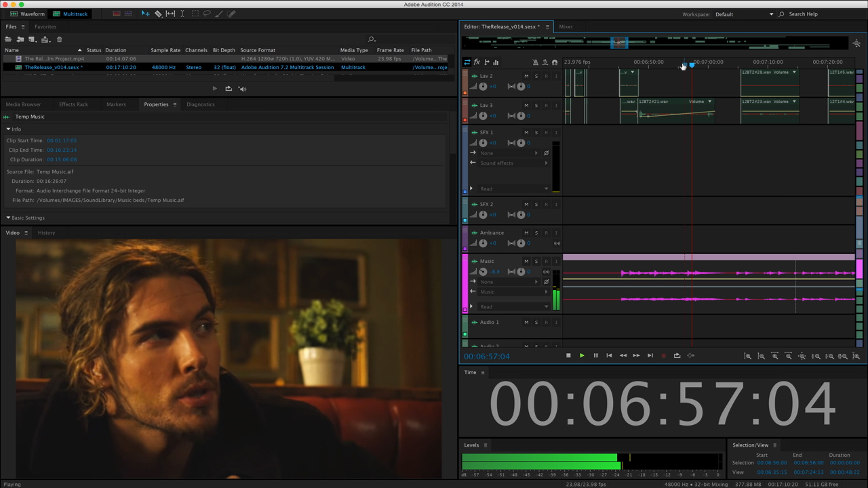
Task: Open the Favorites tab
Action: pyautogui.click(x=45, y=26)
